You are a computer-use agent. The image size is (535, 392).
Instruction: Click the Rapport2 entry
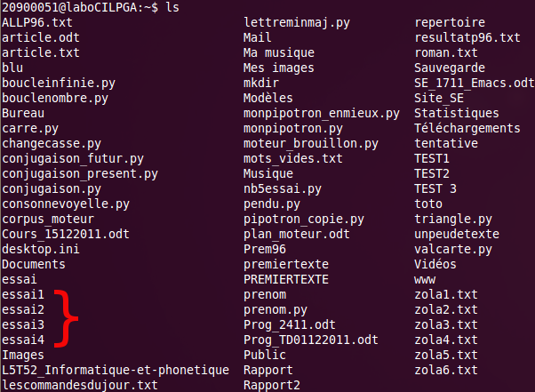272,386
